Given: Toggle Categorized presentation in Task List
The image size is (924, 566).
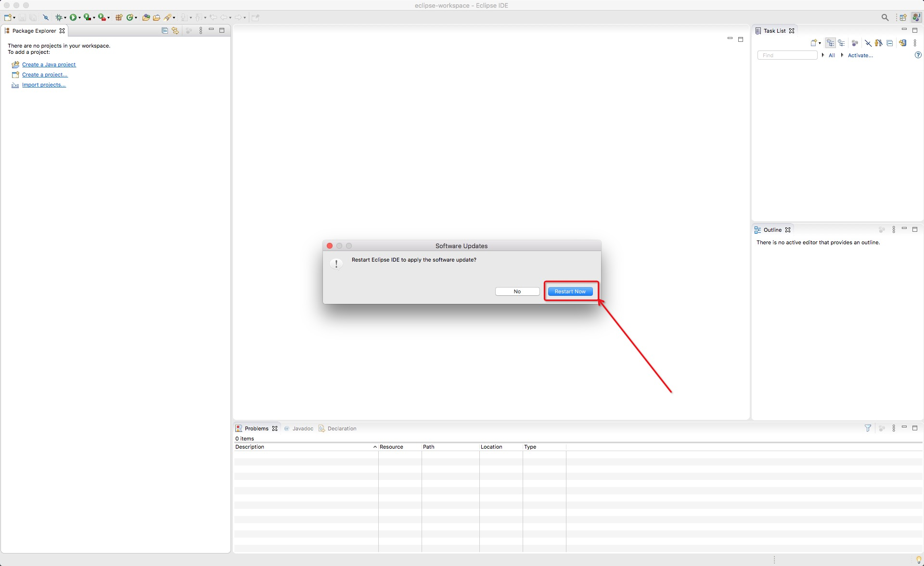Looking at the screenshot, I should coord(831,43).
